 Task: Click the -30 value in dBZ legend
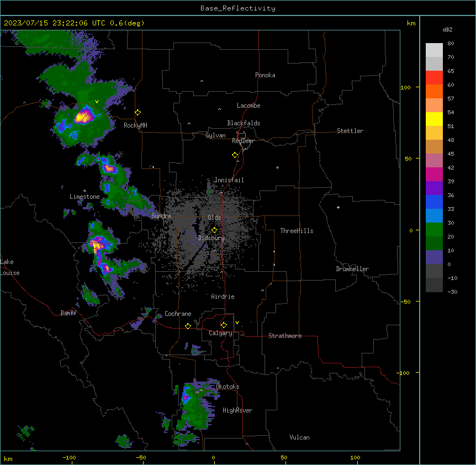click(x=452, y=292)
